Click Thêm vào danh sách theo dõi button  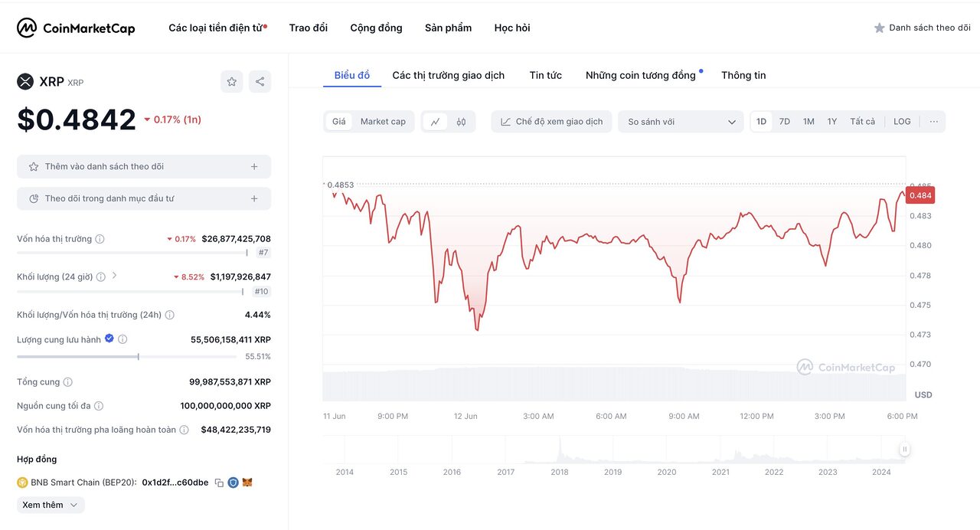click(144, 167)
